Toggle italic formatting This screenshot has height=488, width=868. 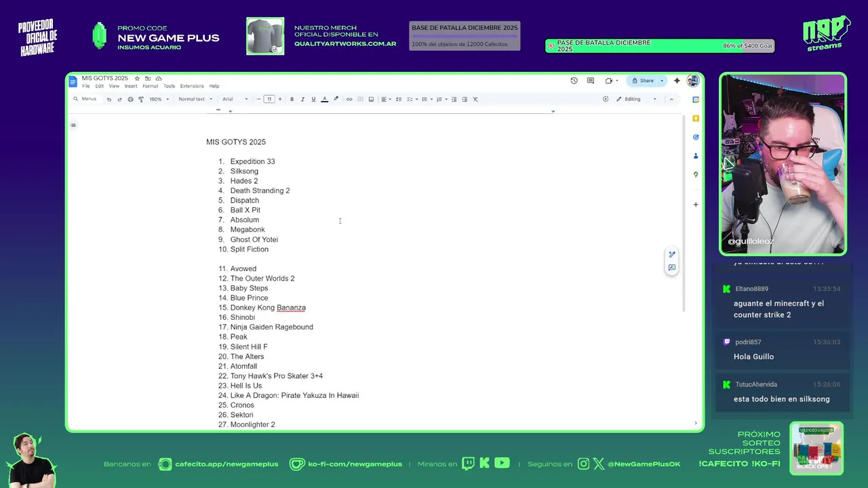[x=302, y=99]
